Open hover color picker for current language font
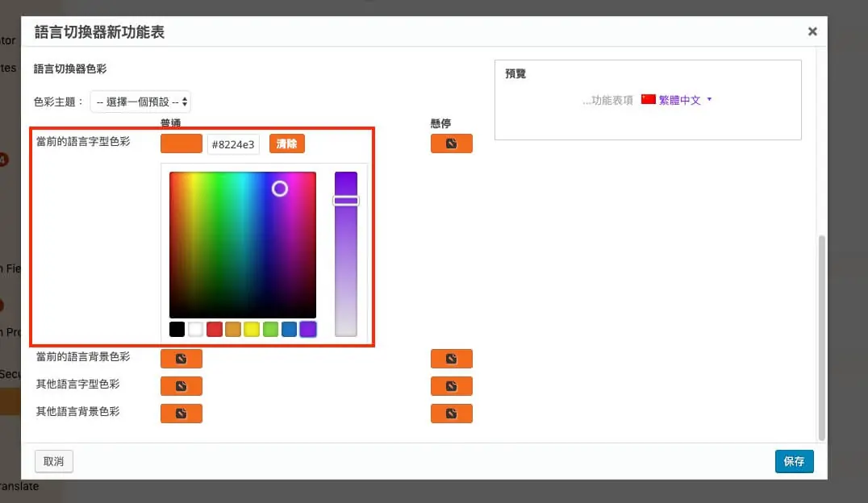This screenshot has height=503, width=868. (451, 143)
